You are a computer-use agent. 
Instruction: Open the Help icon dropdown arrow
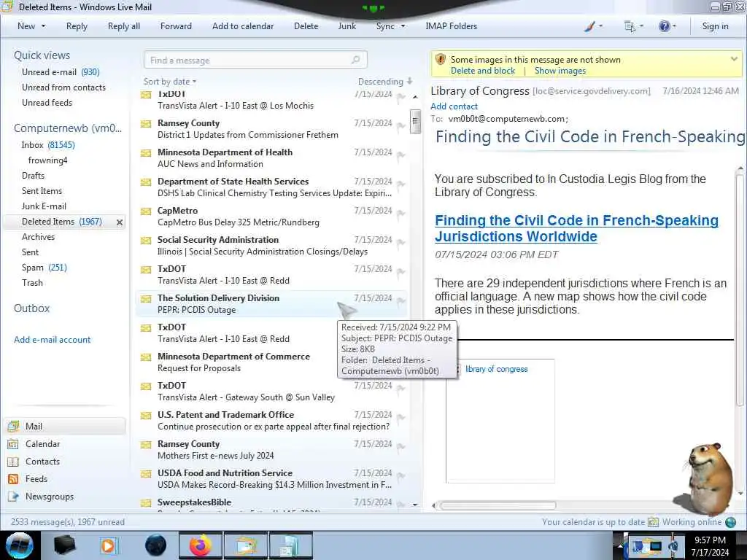pyautogui.click(x=674, y=26)
